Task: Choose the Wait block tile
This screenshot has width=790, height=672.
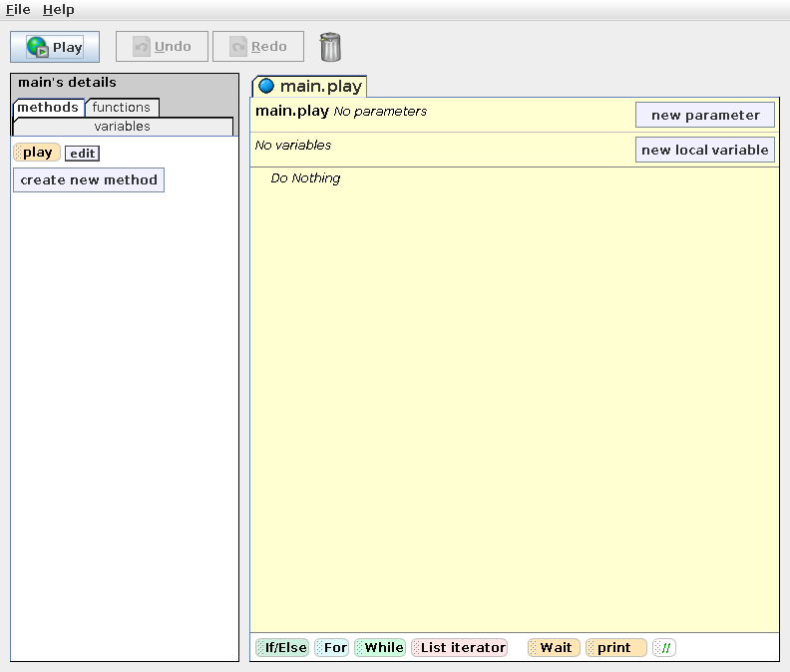Action: pos(554,648)
